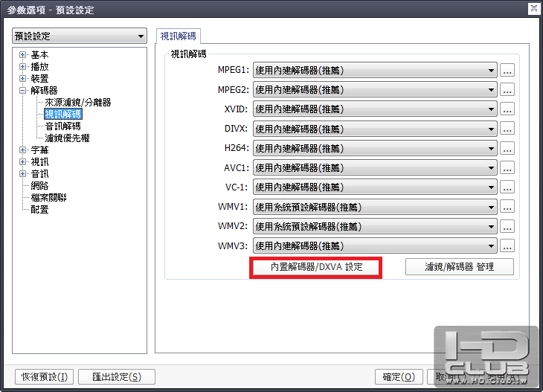
Task: Open the 預設設定 profile dropdown
Action: tap(80, 36)
